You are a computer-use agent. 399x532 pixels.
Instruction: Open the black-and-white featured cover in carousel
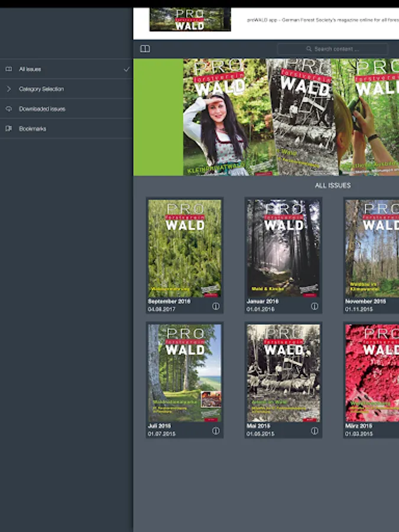tap(304, 117)
